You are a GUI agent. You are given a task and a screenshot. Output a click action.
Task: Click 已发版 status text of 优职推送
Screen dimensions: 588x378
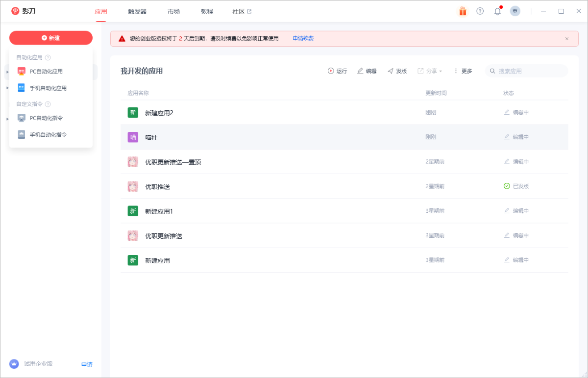521,186
